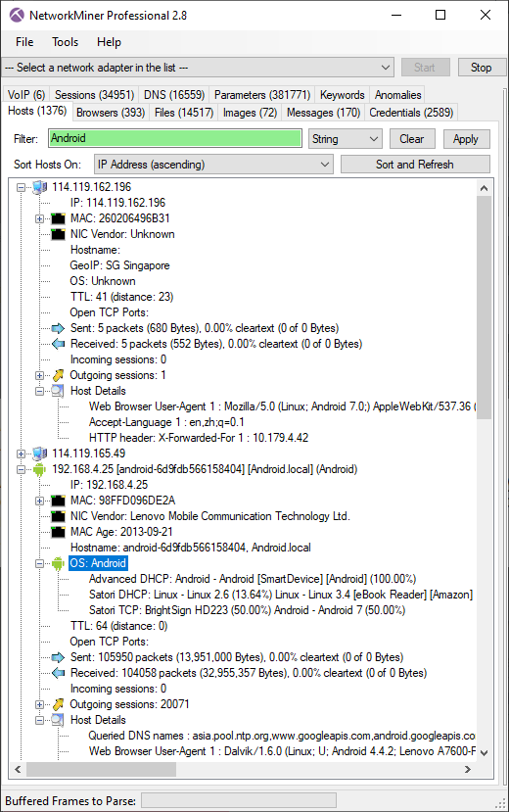
Task: Expand the 114.119.165.49 host node
Action: 22,454
